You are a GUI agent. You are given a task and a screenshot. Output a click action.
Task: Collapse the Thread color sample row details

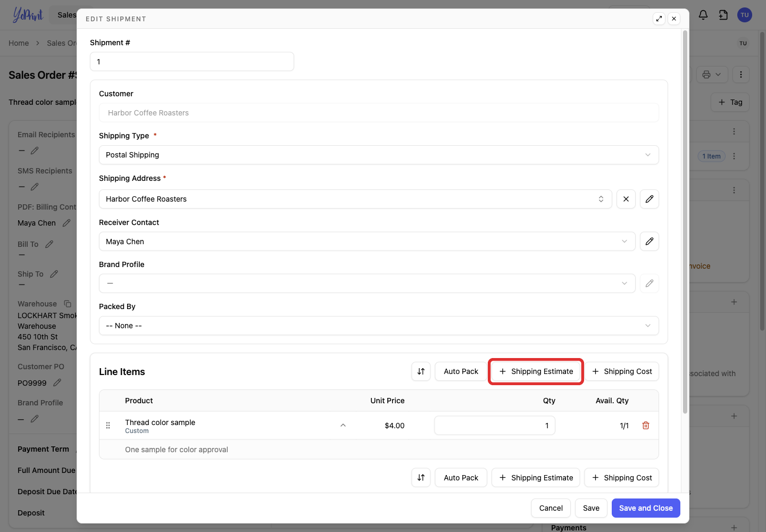click(343, 426)
